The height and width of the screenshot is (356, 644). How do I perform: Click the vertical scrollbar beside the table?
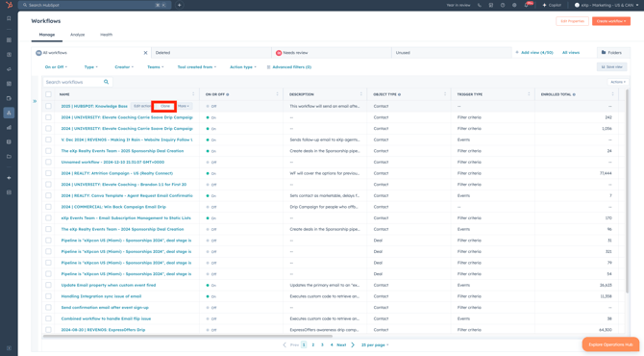[x=627, y=191]
